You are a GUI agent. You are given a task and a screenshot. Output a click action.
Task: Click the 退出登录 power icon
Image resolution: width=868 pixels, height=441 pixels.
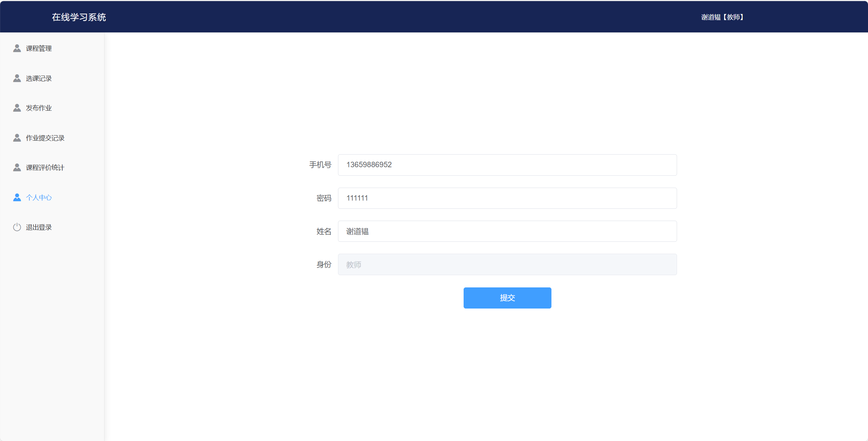pos(17,227)
